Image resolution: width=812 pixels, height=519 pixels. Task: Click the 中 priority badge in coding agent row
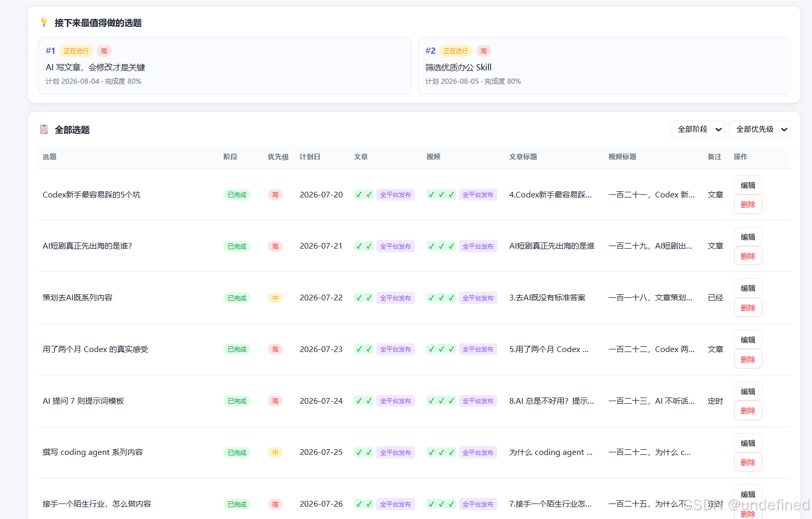pyautogui.click(x=275, y=452)
